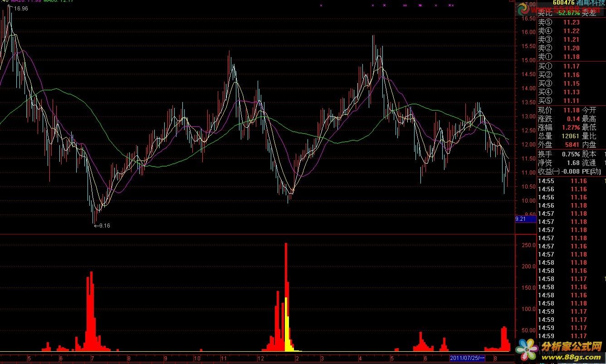Click the stock code 600476
The image size is (606, 364).
564,3
